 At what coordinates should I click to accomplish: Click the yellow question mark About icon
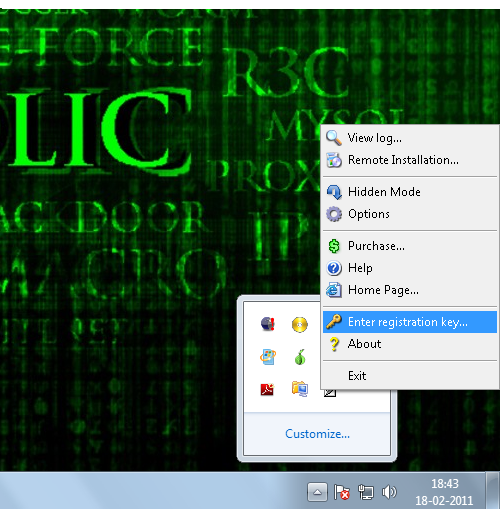tap(334, 344)
